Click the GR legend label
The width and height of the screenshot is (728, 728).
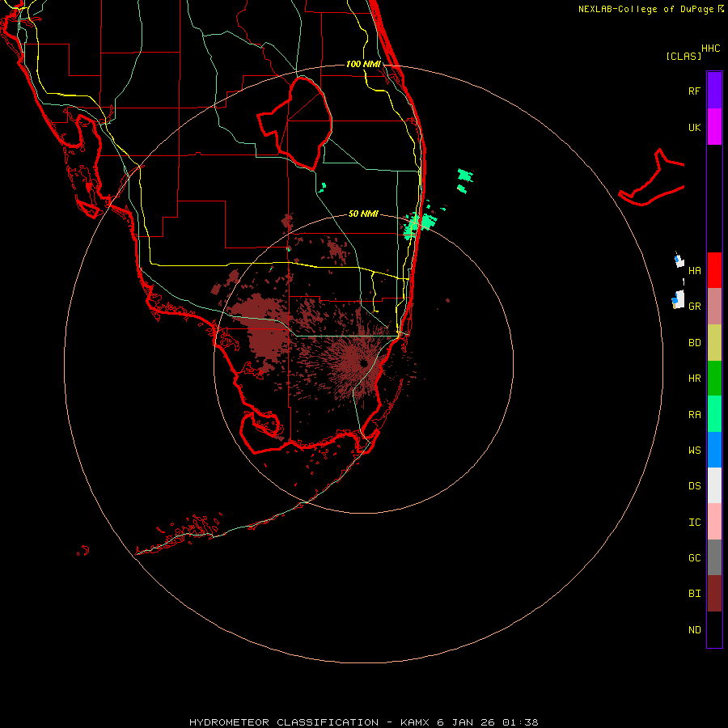pos(694,307)
